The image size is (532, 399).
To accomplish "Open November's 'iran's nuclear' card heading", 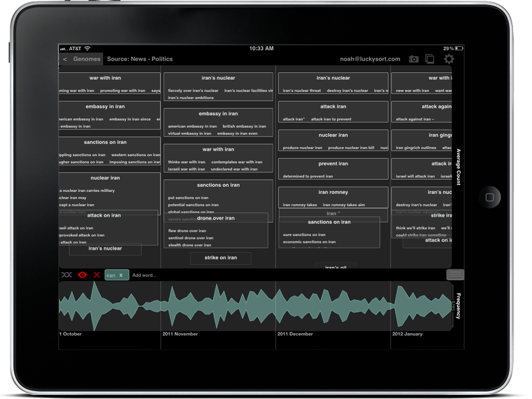I will [218, 78].
